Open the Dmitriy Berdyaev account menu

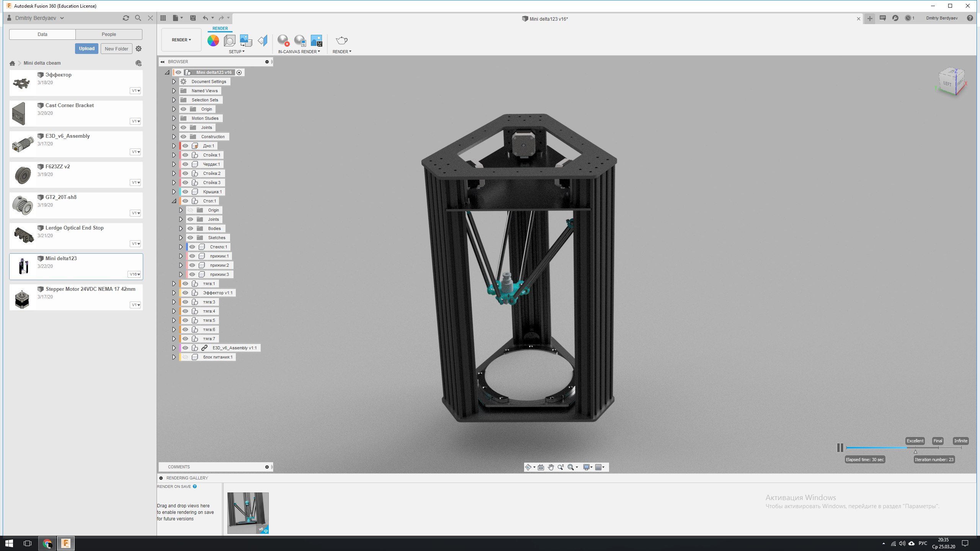(942, 18)
